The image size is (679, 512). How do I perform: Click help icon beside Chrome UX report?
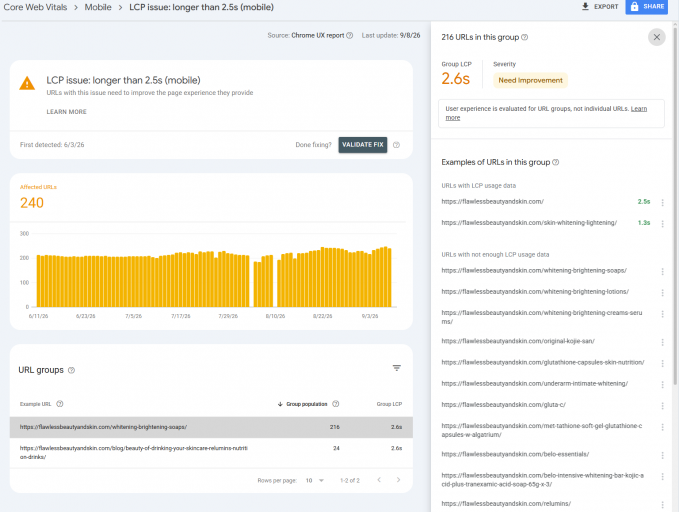click(350, 36)
